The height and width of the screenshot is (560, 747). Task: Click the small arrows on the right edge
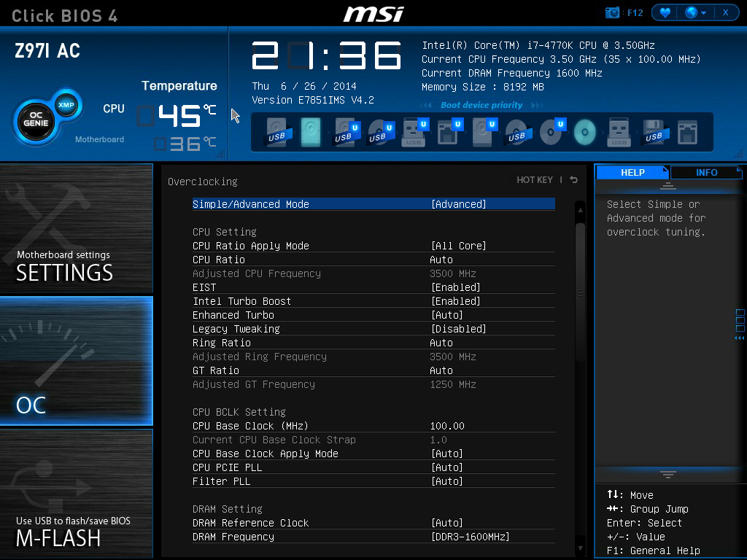pos(740,338)
